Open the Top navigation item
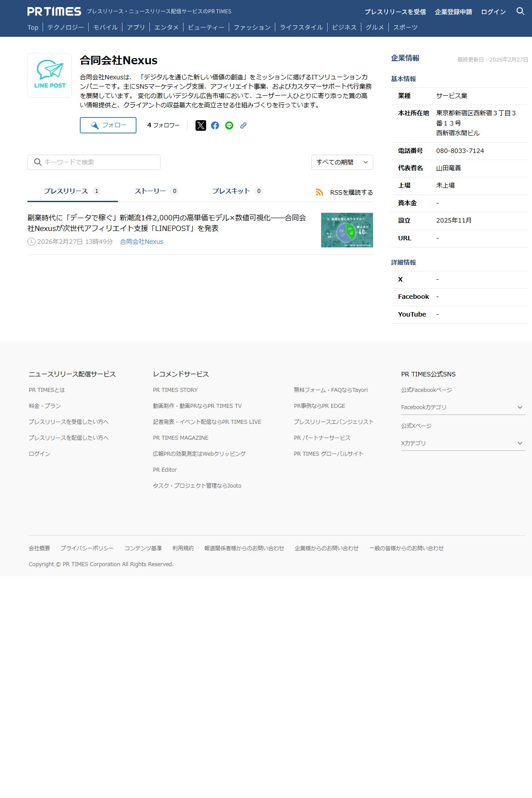 33,27
